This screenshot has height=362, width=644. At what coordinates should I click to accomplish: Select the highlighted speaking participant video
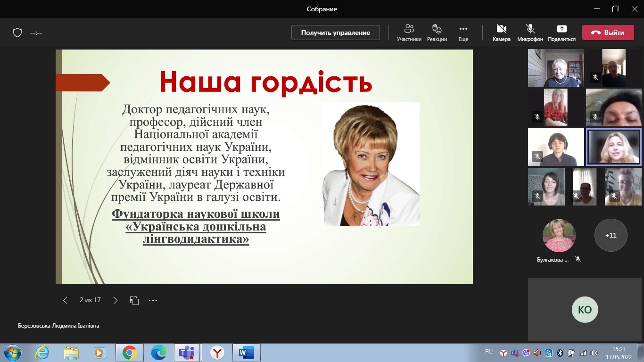coord(613,147)
